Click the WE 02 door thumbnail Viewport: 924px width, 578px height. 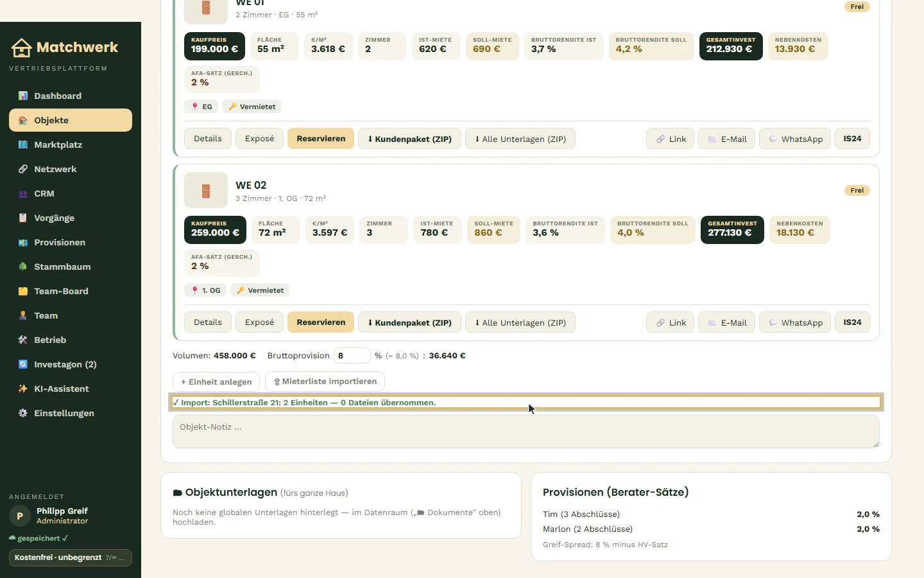pos(206,190)
